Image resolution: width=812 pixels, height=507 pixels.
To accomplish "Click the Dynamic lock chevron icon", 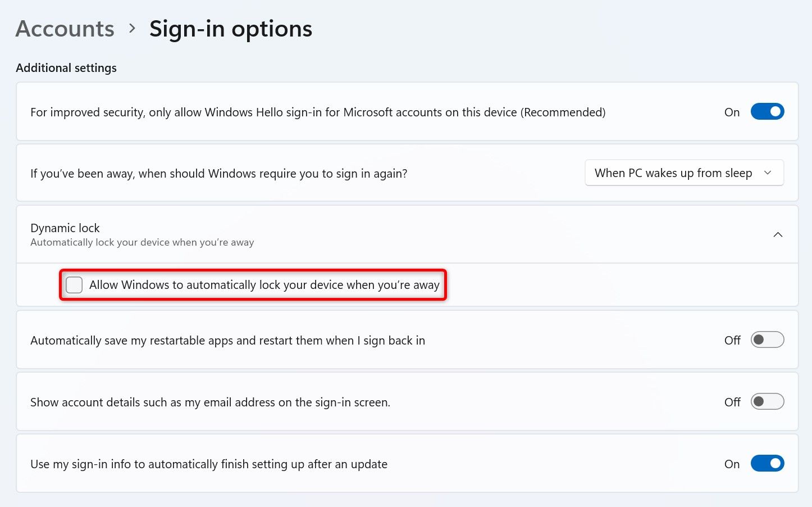I will tap(778, 234).
